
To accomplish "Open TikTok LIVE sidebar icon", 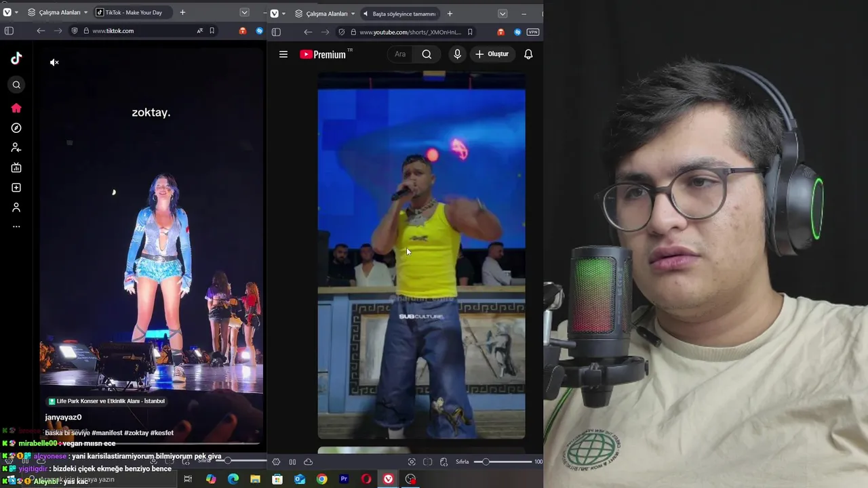I will (16, 167).
